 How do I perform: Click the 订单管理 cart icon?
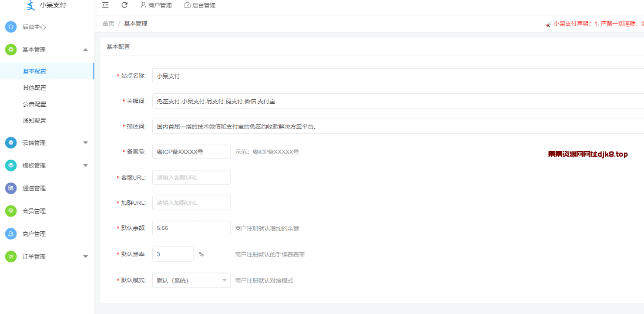coord(11,256)
